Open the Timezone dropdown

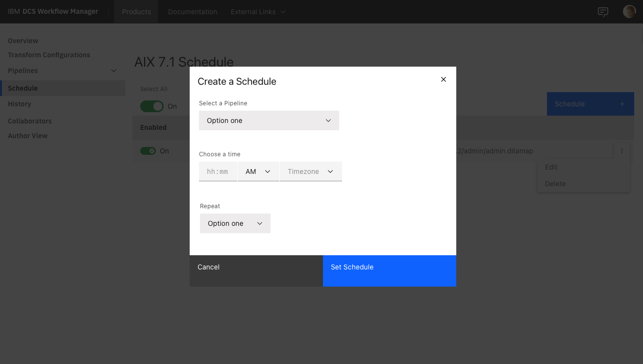pos(311,171)
